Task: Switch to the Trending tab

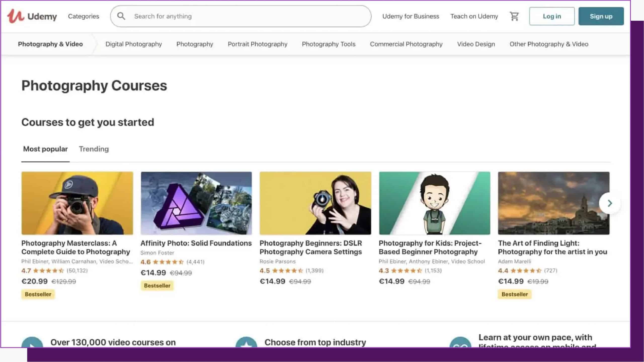Action: [94, 149]
